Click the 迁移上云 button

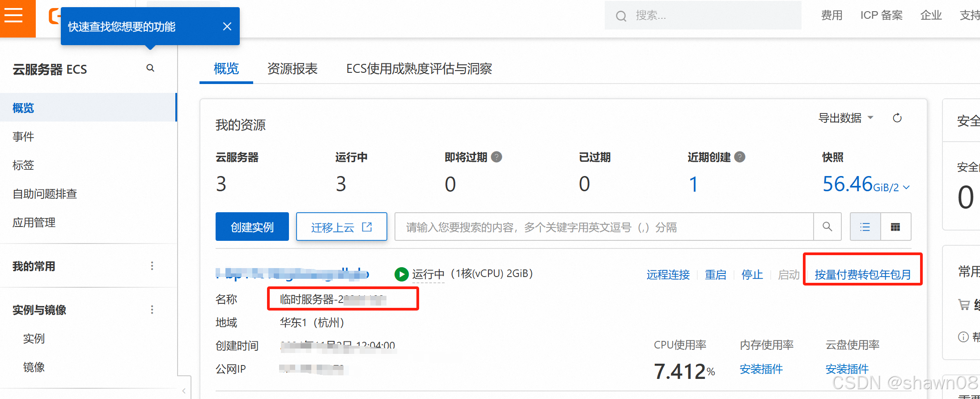pos(341,227)
